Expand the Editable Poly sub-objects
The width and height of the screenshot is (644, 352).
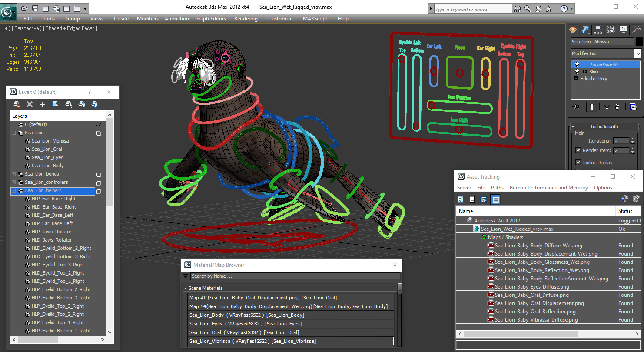(576, 79)
